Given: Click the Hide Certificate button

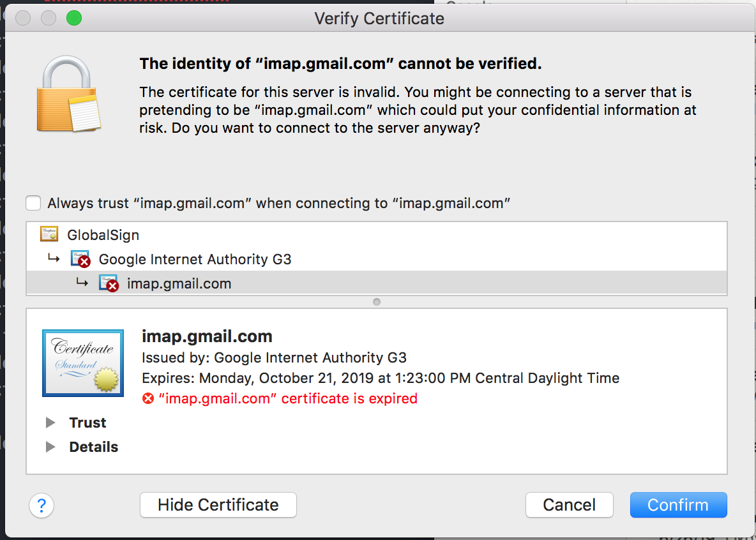Looking at the screenshot, I should click(218, 505).
